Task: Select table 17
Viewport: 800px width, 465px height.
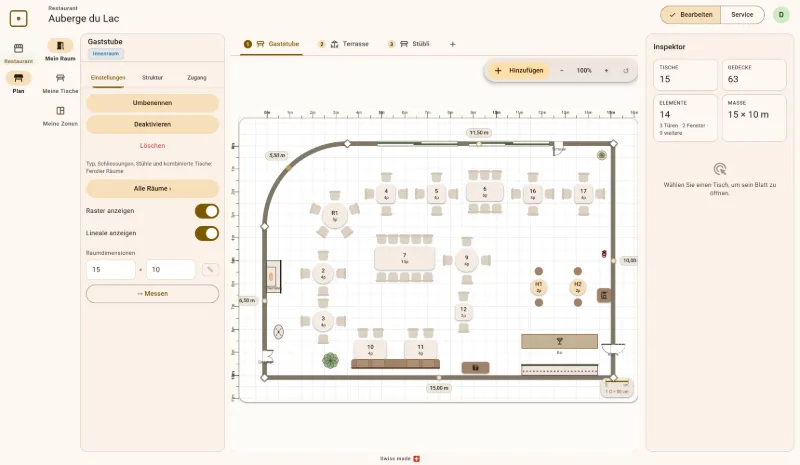Action: pos(583,193)
